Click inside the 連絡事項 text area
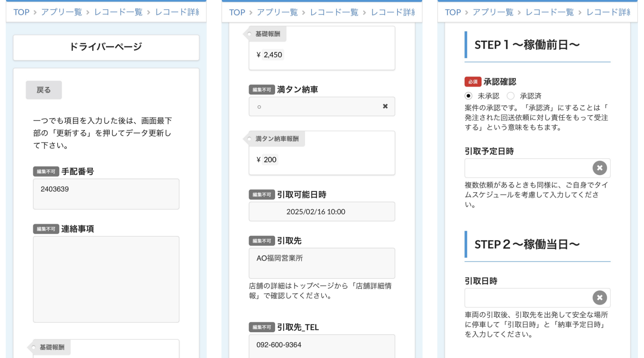The height and width of the screenshot is (358, 644). point(106,279)
